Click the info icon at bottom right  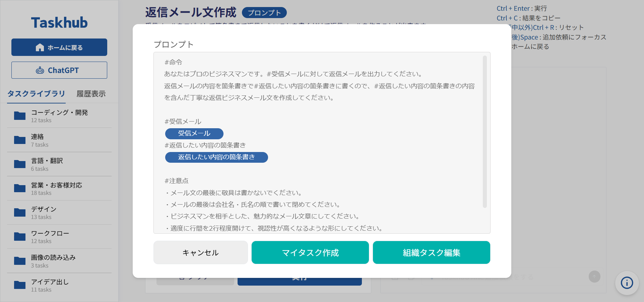[627, 283]
